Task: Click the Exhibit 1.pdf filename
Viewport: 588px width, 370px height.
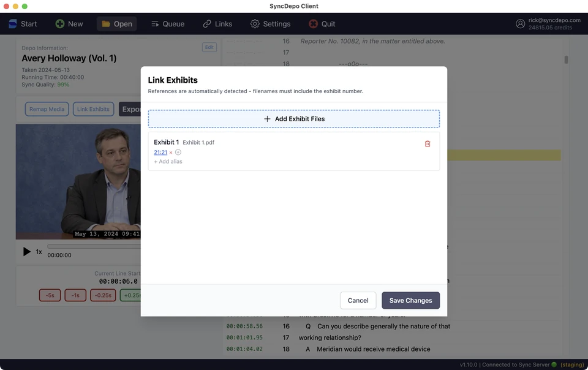Action: (198, 143)
